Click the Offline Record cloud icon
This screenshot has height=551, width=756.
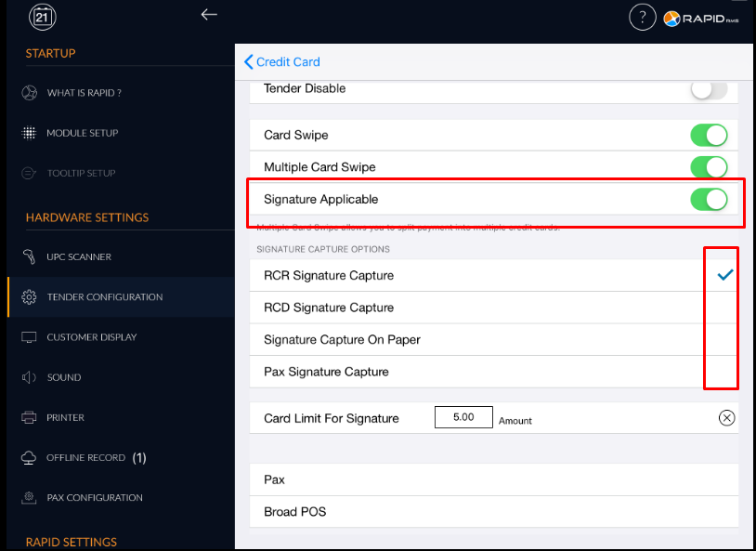click(x=29, y=457)
